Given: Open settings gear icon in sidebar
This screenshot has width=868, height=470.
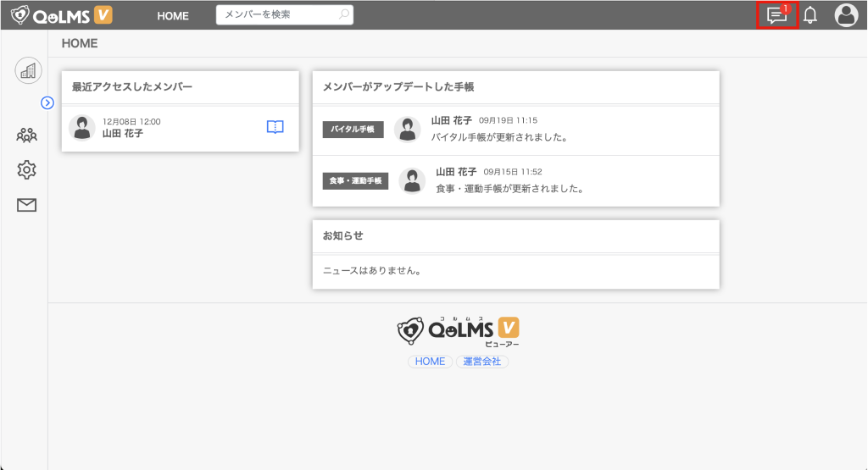Looking at the screenshot, I should pos(27,170).
